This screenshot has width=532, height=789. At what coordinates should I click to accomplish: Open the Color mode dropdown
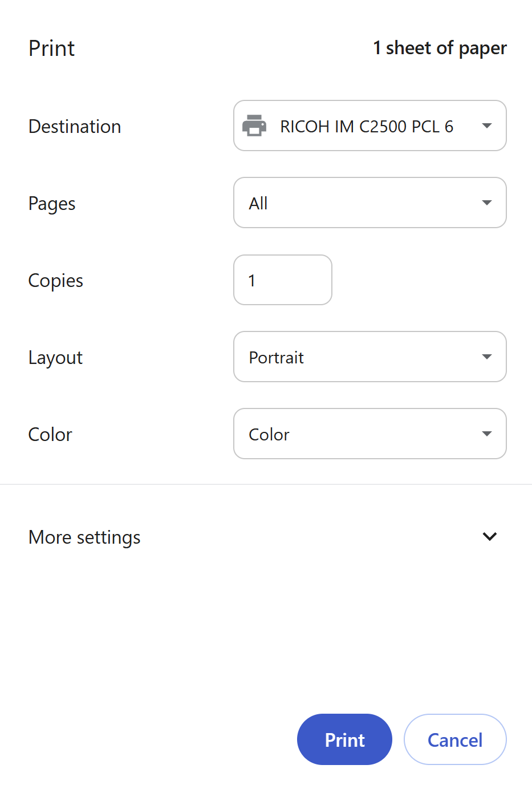369,434
